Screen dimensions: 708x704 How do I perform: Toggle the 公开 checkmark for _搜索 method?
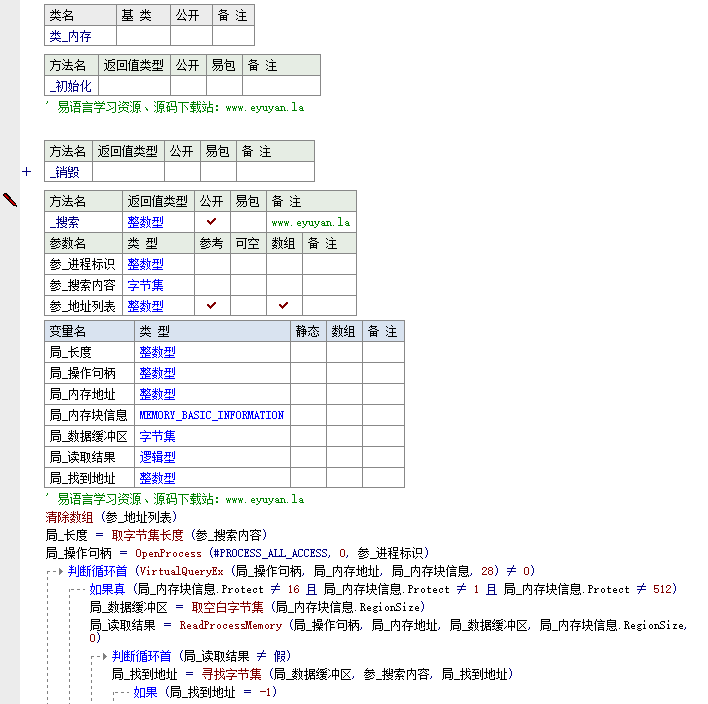(211, 222)
